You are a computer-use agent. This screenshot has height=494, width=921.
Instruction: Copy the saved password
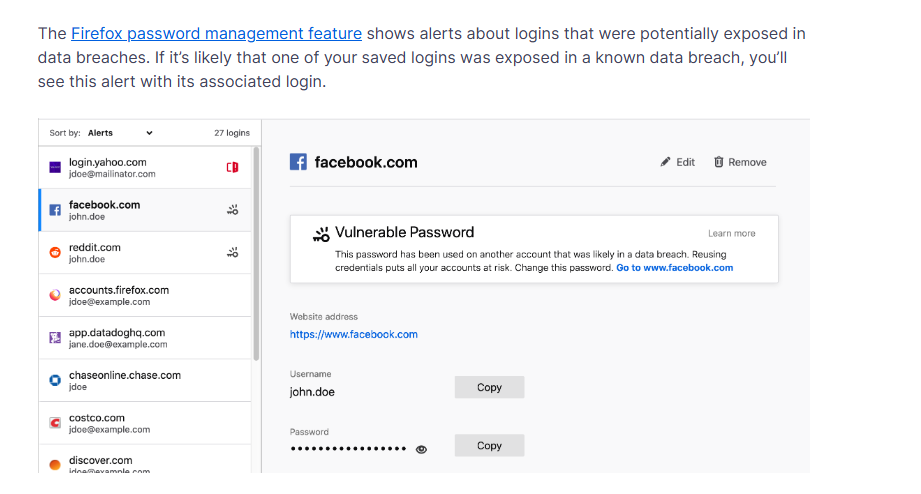click(x=489, y=446)
